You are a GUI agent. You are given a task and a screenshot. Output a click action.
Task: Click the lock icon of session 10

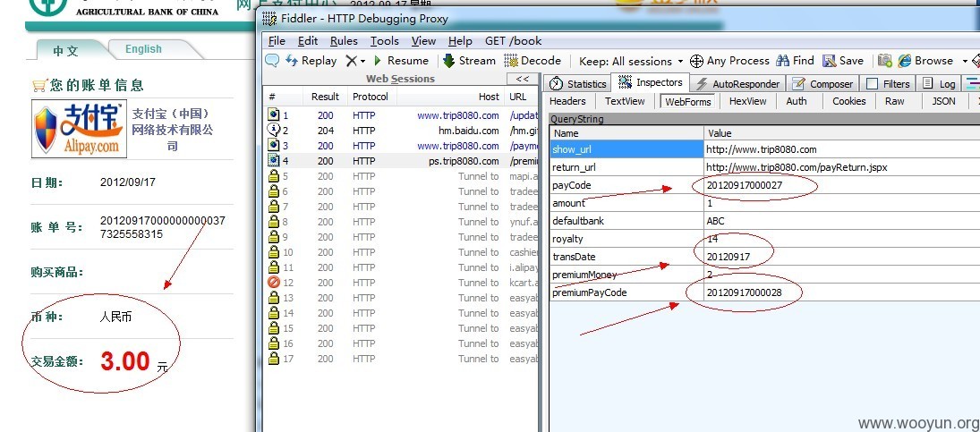[x=273, y=252]
